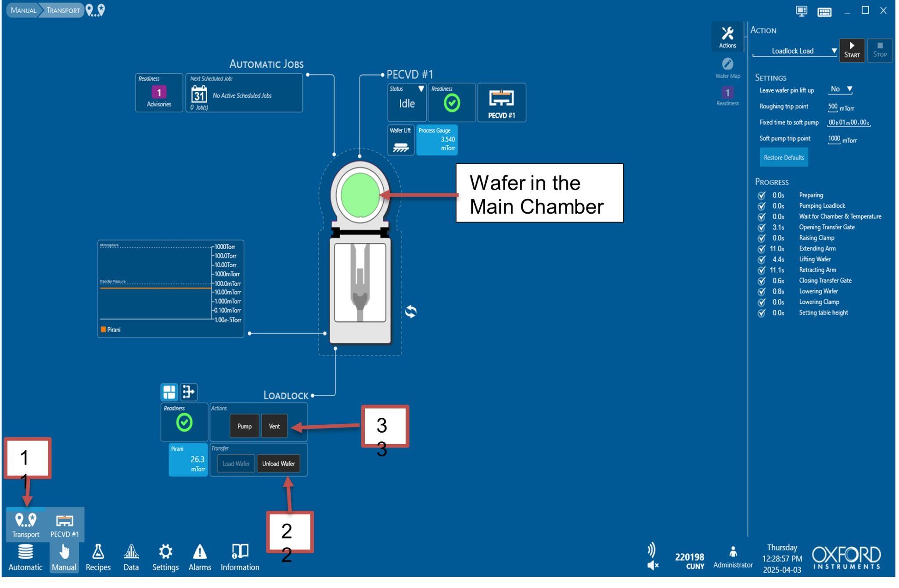Expand Leave wafer pin lift up dropdown
Image resolution: width=899 pixels, height=588 pixels.
coord(840,90)
